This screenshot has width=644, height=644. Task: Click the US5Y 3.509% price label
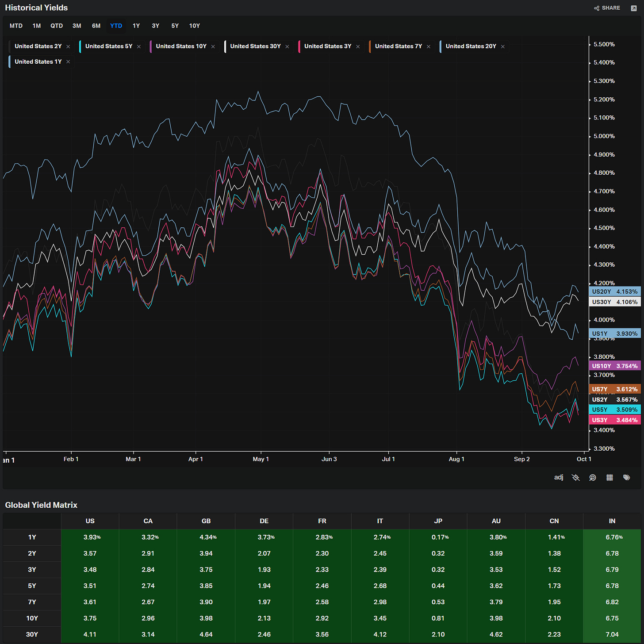click(x=615, y=410)
